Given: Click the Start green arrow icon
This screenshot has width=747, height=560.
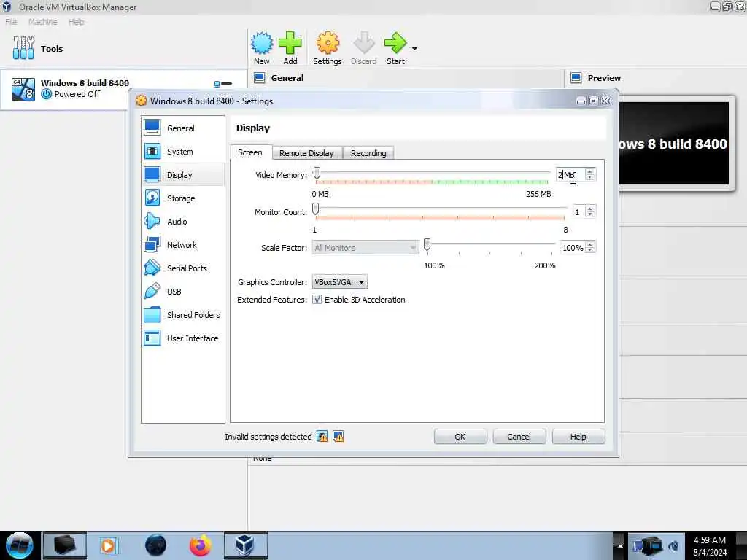Looking at the screenshot, I should (395, 43).
